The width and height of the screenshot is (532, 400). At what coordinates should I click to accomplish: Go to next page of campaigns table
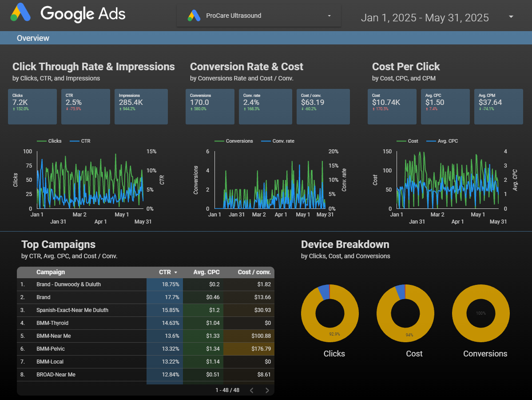click(x=267, y=390)
